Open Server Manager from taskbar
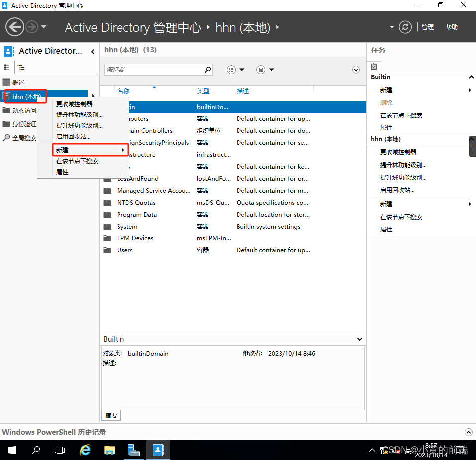This screenshot has height=460, width=476. [x=133, y=450]
